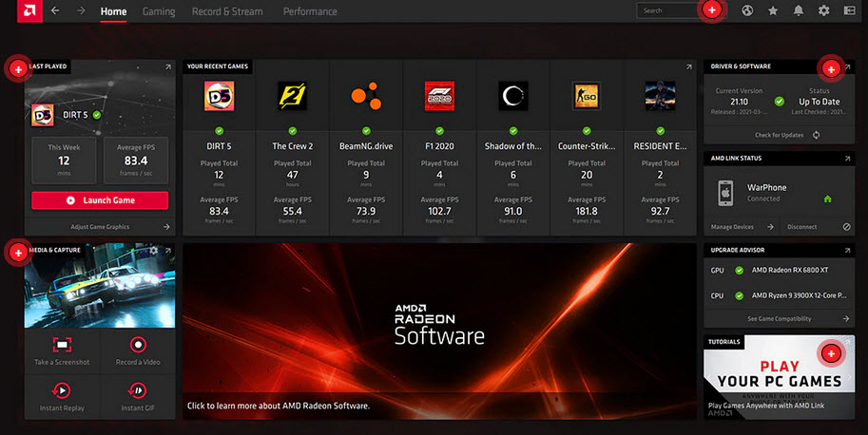
Task: Click the refresh icon beside Check for Updates
Action: (816, 135)
